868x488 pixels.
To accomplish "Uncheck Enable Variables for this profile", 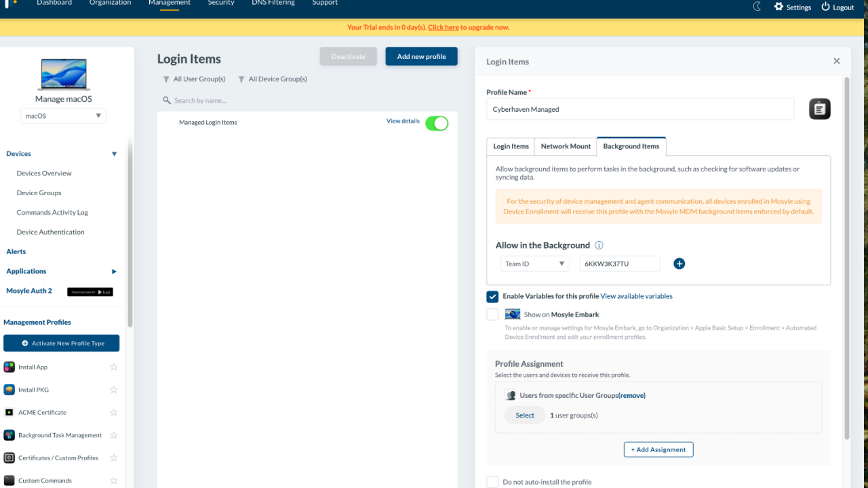I will pyautogui.click(x=492, y=296).
